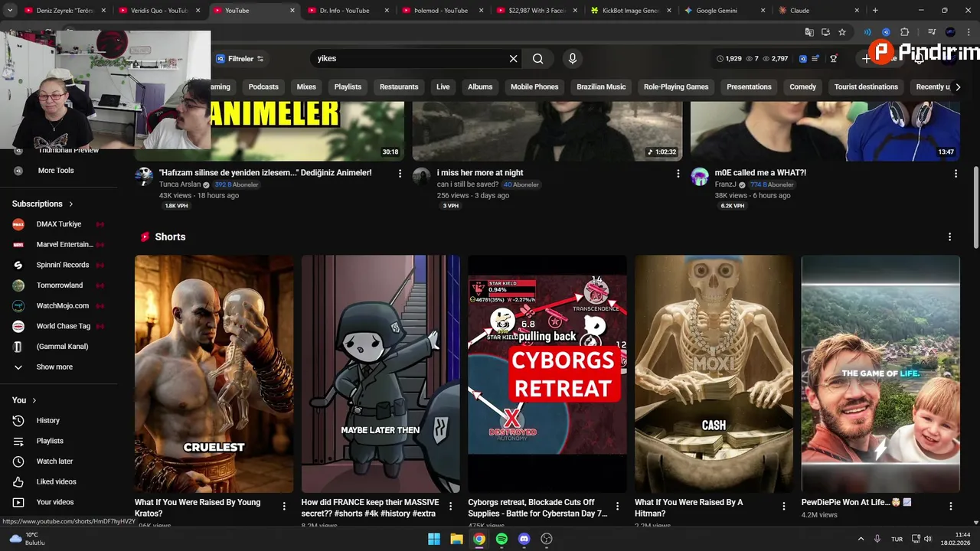The width and height of the screenshot is (980, 551).
Task: Click the magnifier search button
Action: [538, 59]
